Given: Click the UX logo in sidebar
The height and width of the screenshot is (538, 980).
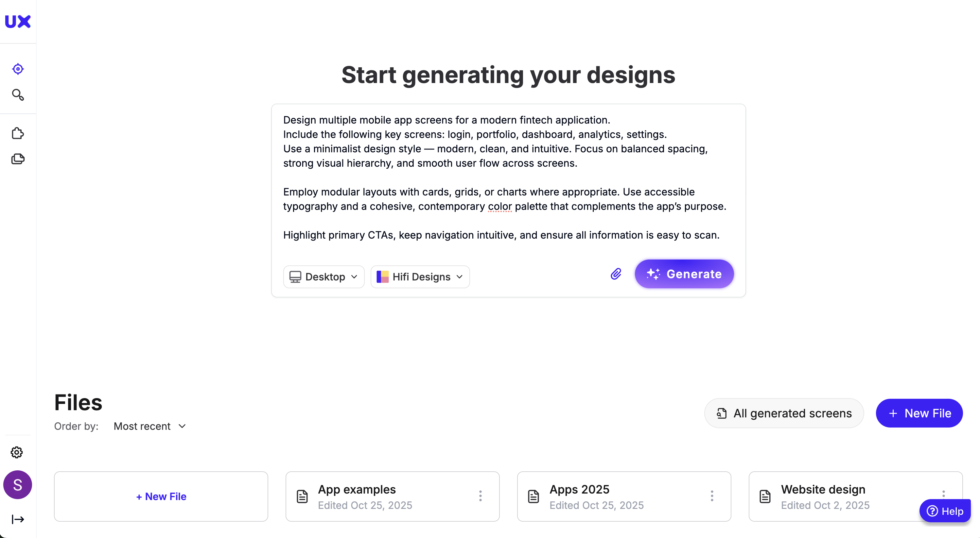Looking at the screenshot, I should (18, 22).
